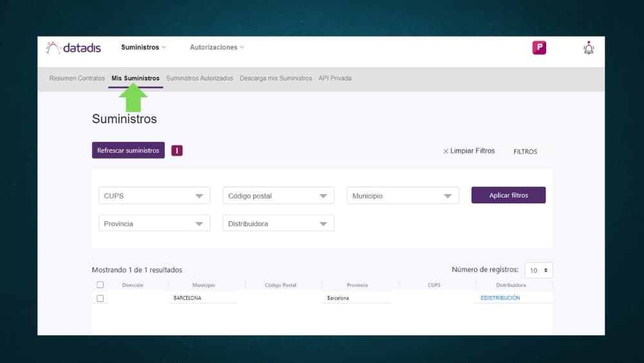Check the BARCELONA row checkbox
The height and width of the screenshot is (363, 644).
coord(100,299)
